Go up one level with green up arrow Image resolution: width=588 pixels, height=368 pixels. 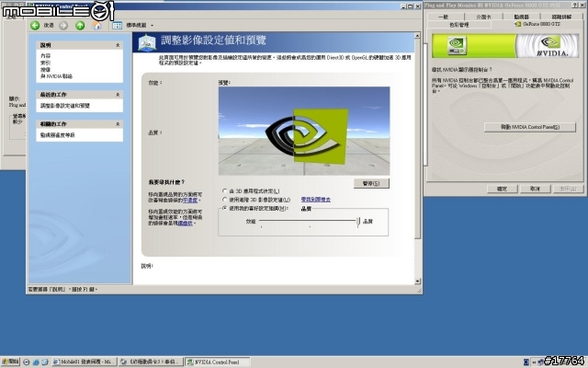pyautogui.click(x=80, y=25)
